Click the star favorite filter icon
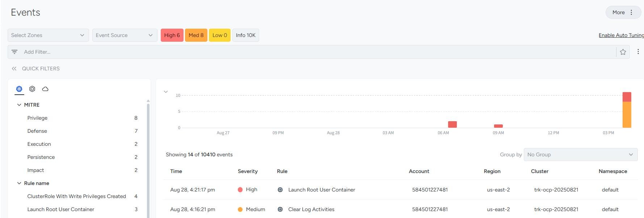The width and height of the screenshot is (644, 218). click(623, 52)
